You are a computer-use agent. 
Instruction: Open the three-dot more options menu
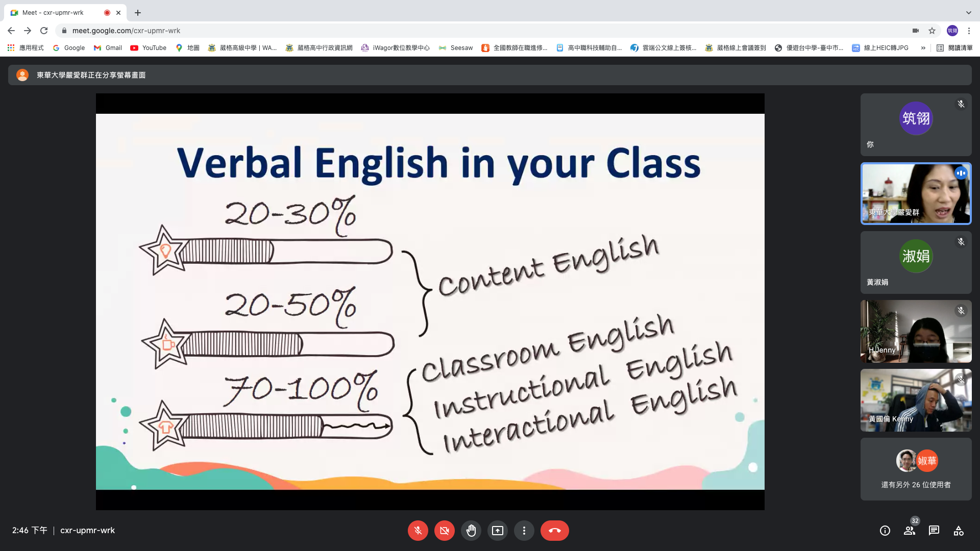(x=524, y=531)
